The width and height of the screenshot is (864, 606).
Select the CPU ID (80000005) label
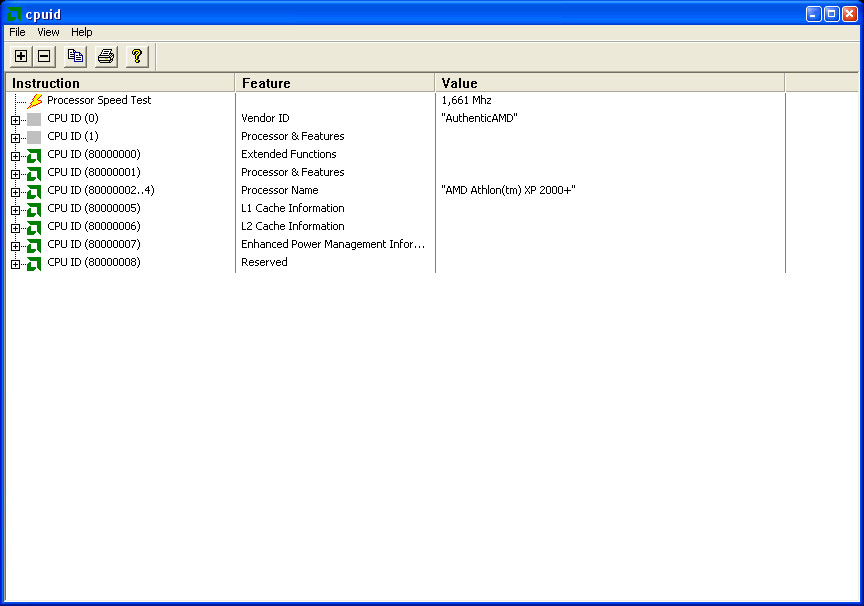click(x=94, y=208)
